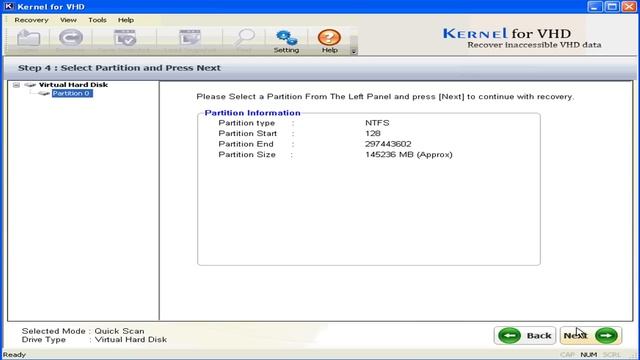Click the grayed-out circular arrow toolbar icon

pos(71,38)
